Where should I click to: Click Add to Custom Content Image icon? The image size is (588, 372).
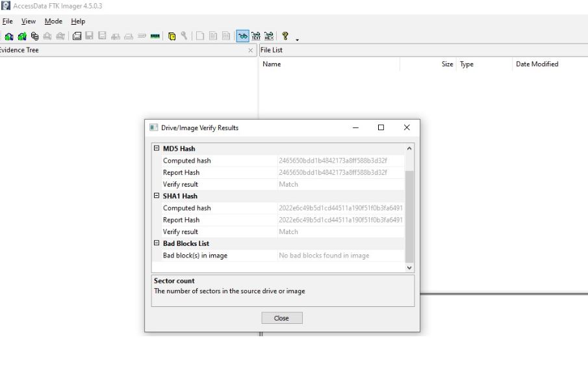tap(116, 36)
